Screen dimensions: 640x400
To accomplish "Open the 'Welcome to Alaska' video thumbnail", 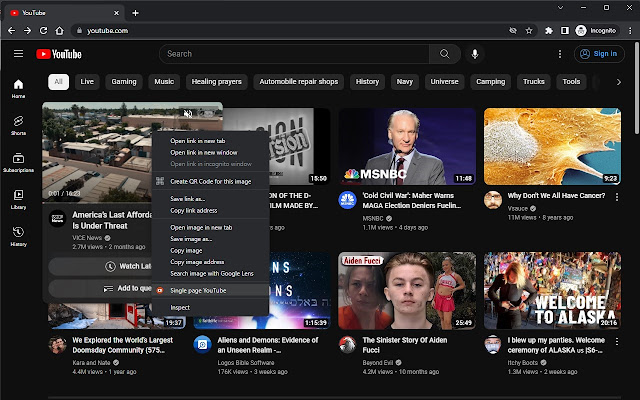I will pos(552,290).
